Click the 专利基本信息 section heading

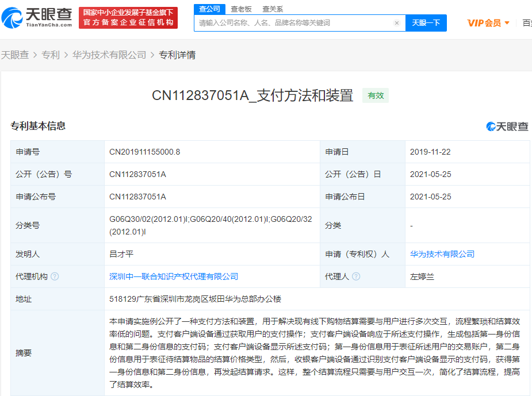click(x=38, y=126)
